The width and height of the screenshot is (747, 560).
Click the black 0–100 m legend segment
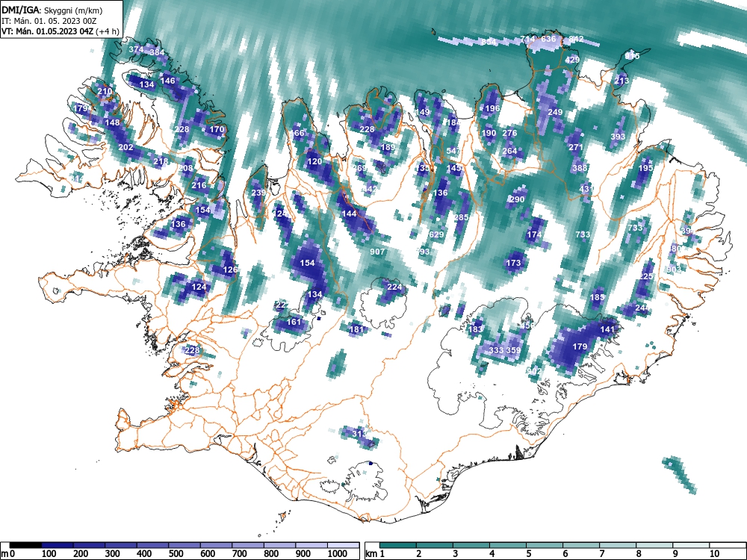25,545
